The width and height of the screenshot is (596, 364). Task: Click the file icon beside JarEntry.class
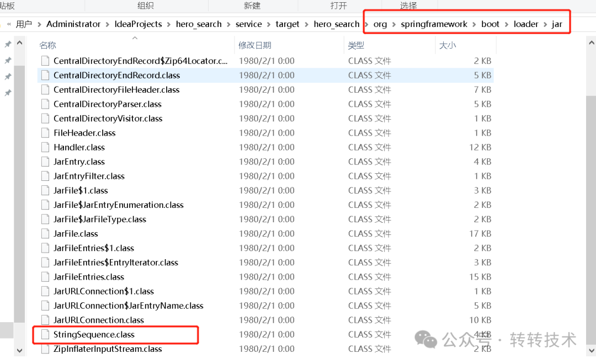pyautogui.click(x=45, y=162)
